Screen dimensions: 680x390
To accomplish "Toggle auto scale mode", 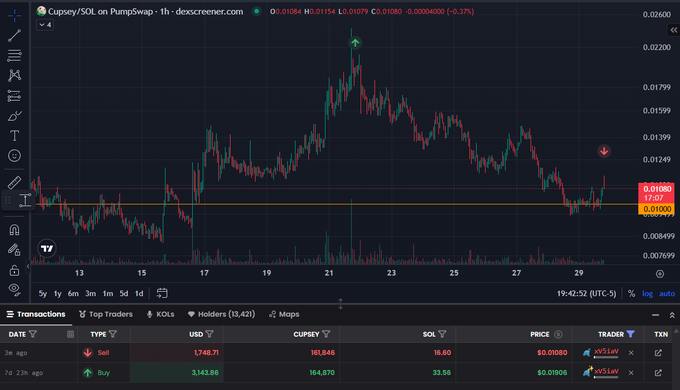I will pos(667,294).
